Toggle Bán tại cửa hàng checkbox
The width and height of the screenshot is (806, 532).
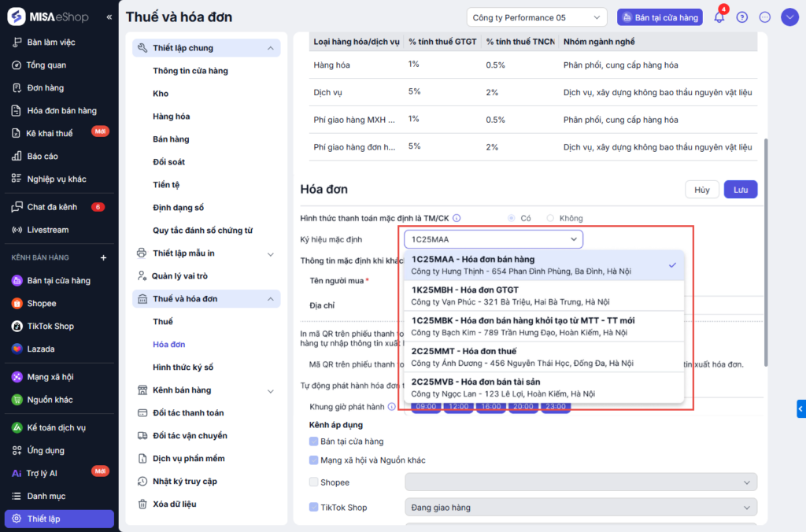(313, 441)
